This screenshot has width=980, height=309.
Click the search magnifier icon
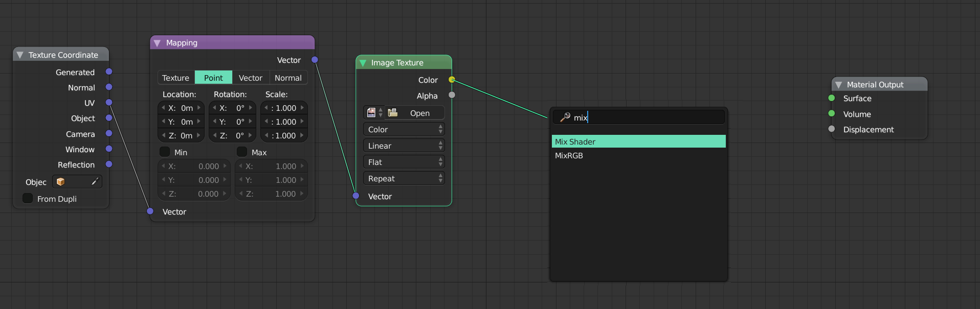pos(565,117)
